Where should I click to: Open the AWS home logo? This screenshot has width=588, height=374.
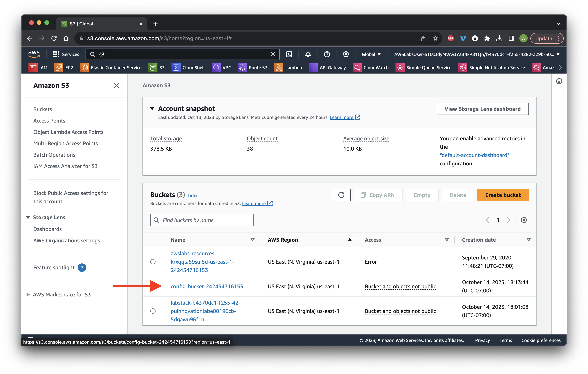click(34, 54)
